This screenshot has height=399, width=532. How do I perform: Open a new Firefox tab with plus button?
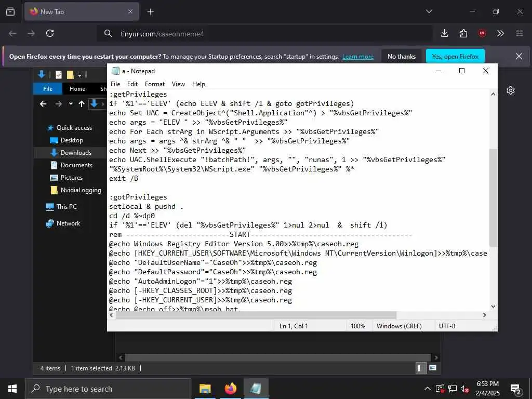tap(150, 12)
